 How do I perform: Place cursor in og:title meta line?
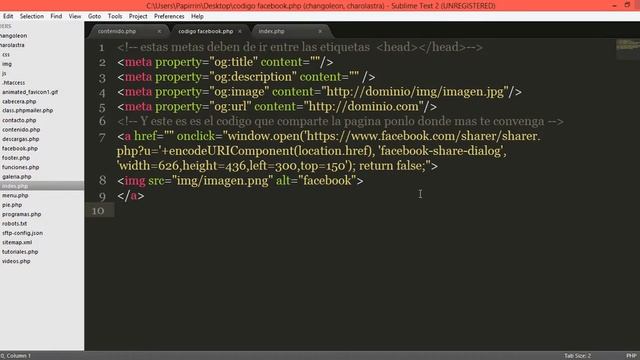[225, 62]
